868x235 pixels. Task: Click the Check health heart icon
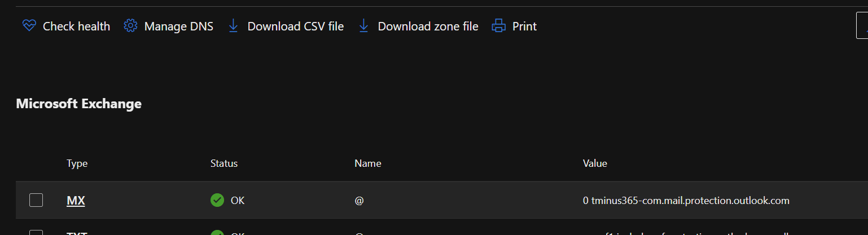29,26
